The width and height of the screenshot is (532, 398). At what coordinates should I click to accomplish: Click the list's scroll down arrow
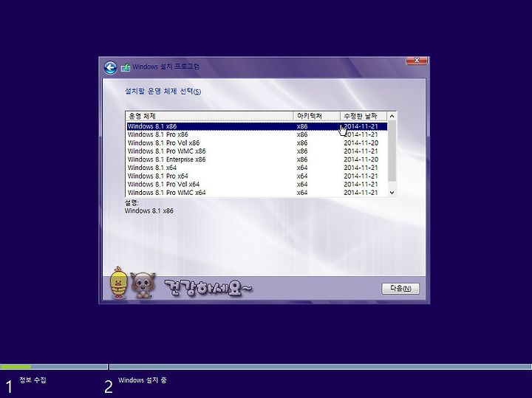point(392,193)
